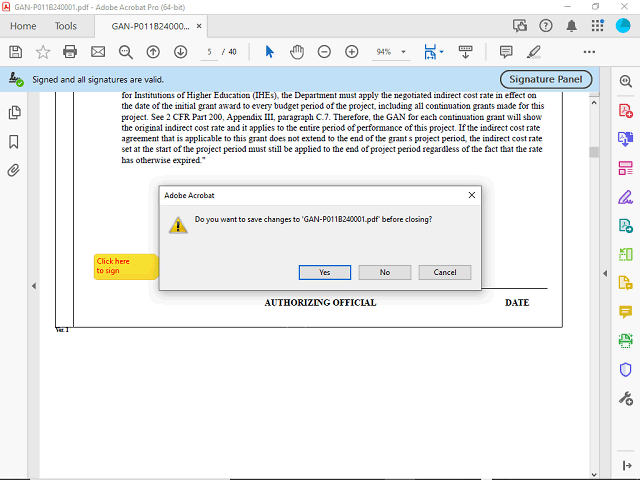Cancel the save changes dialog

coord(444,272)
